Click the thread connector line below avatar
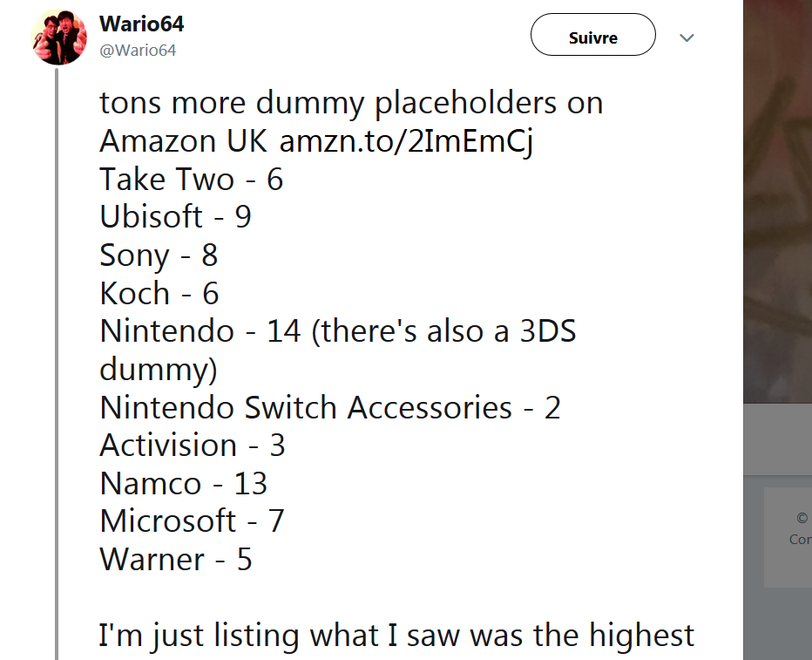This screenshot has height=660, width=812. (57, 363)
